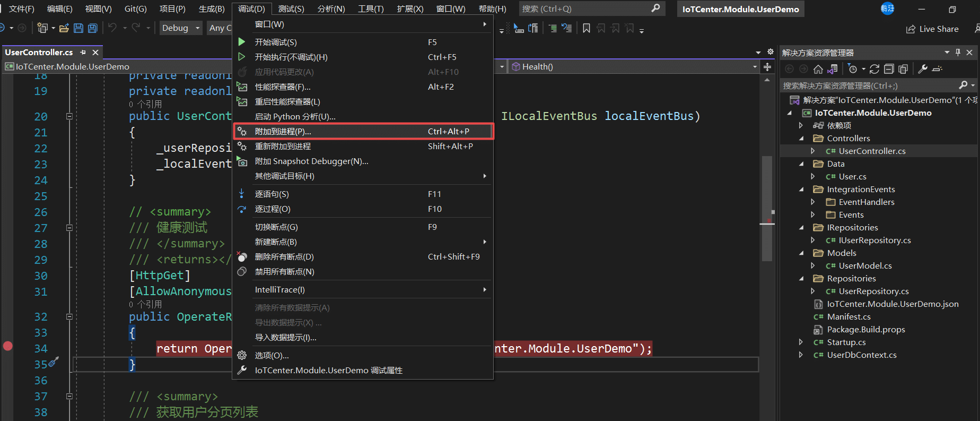Choose 开始调试(S) from the debug menu
The image size is (980, 421).
point(276,42)
